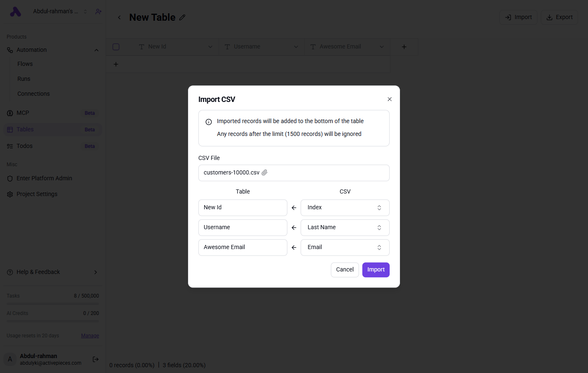This screenshot has height=373, width=588.
Task: Click the purple Import button in the dialog
Action: tap(376, 270)
